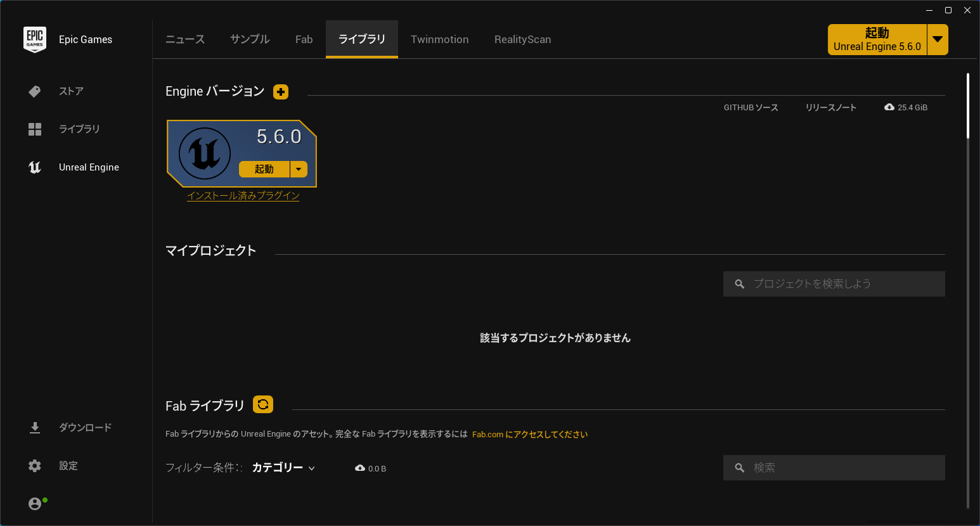Expand the dropdown arrow on the 5.6.0 card
980x526 pixels.
click(299, 169)
